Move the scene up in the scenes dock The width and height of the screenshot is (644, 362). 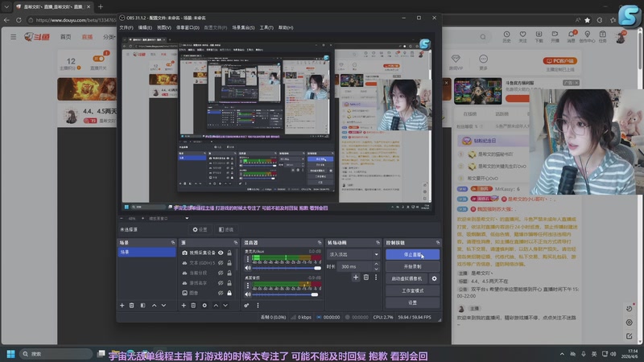(x=154, y=306)
